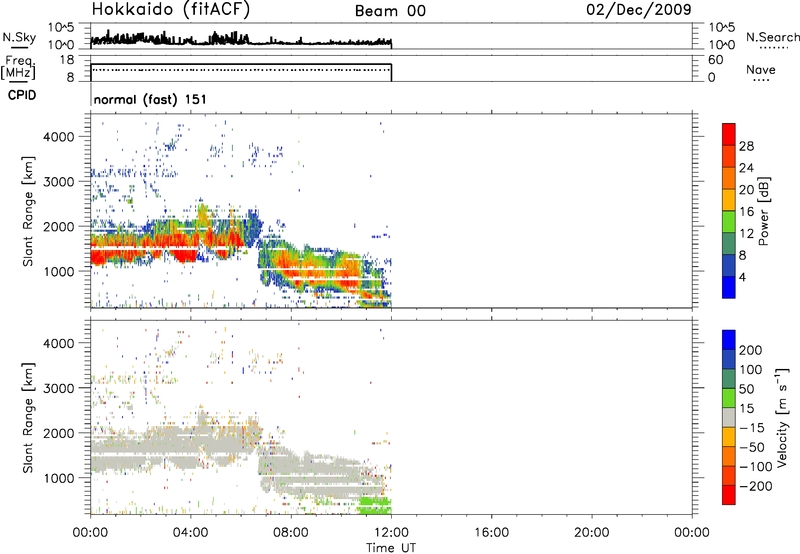Click the '12:00' time axis label

391,533
